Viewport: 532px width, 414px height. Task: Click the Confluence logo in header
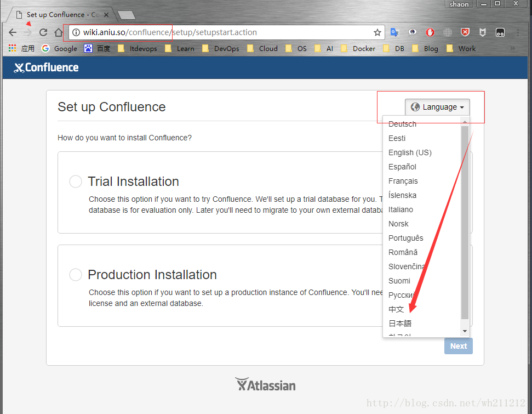click(46, 67)
